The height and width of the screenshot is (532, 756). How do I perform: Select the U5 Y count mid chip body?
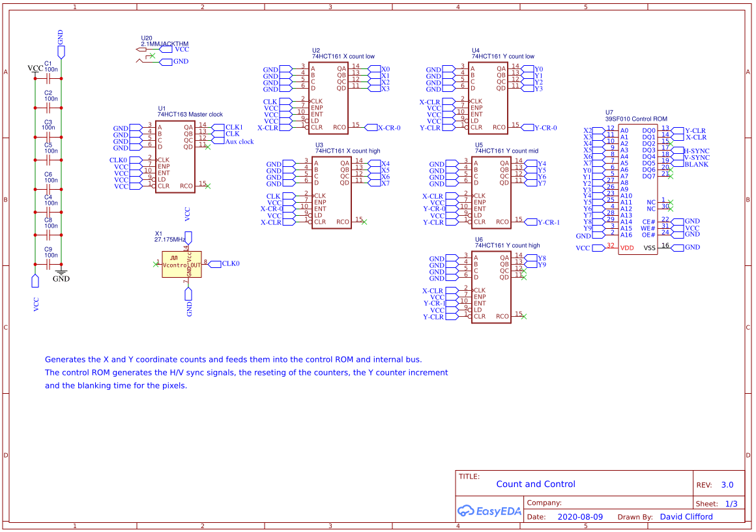[x=491, y=193]
